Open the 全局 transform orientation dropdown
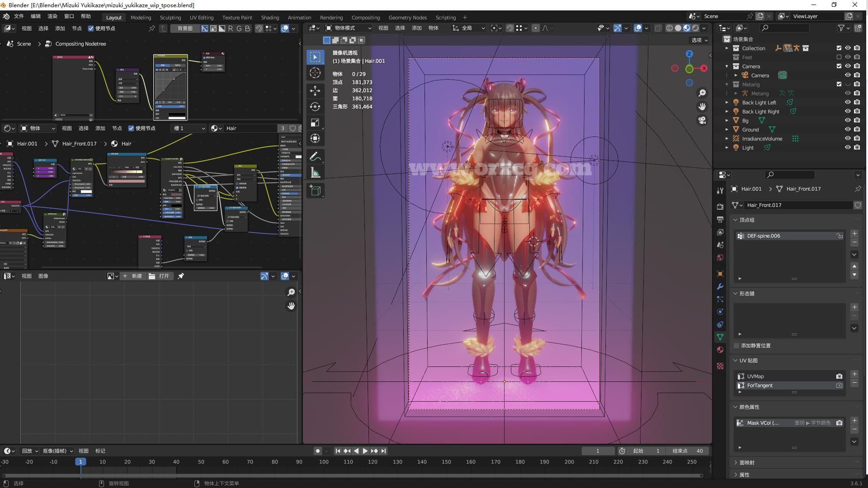 (468, 28)
